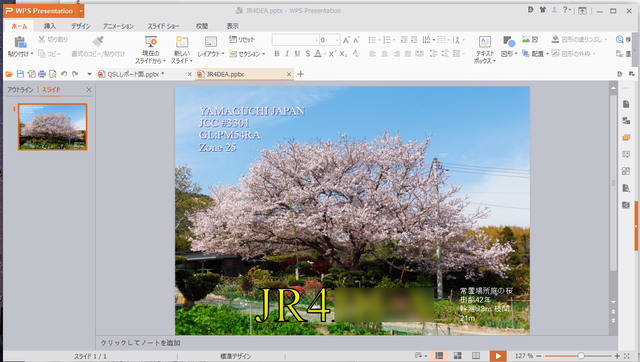Click the Print icon in quick toolbar

tap(42, 74)
